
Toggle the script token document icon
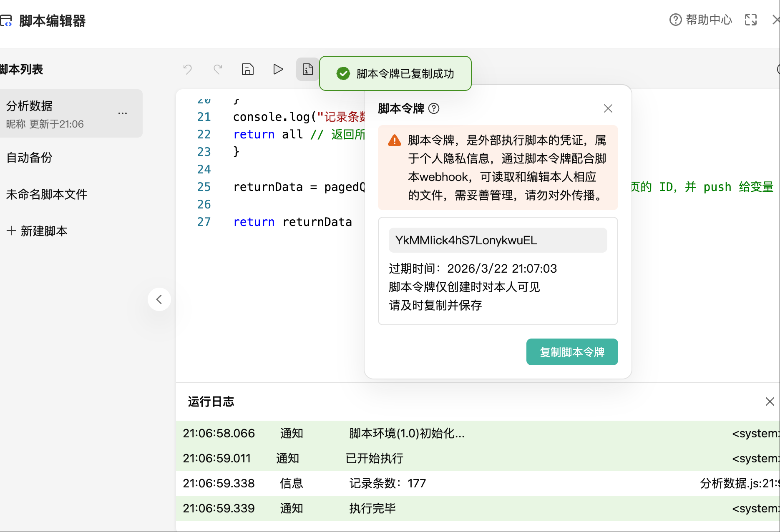click(x=308, y=69)
